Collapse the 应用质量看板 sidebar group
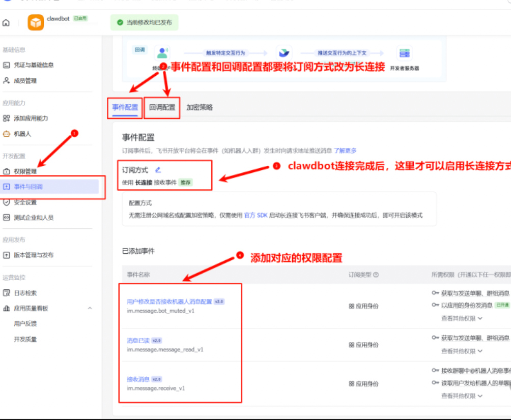 tap(90, 307)
